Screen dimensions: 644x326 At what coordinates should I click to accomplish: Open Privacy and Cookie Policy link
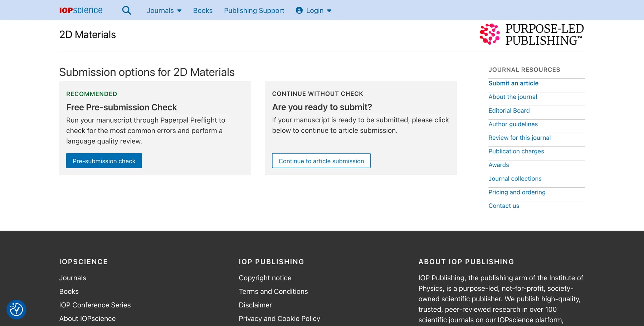[279, 318]
